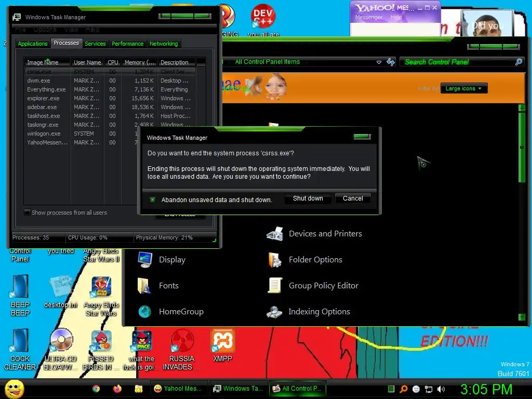Image resolution: width=532 pixels, height=399 pixels.
Task: Select the dwm.exe process row
Action: [110, 81]
